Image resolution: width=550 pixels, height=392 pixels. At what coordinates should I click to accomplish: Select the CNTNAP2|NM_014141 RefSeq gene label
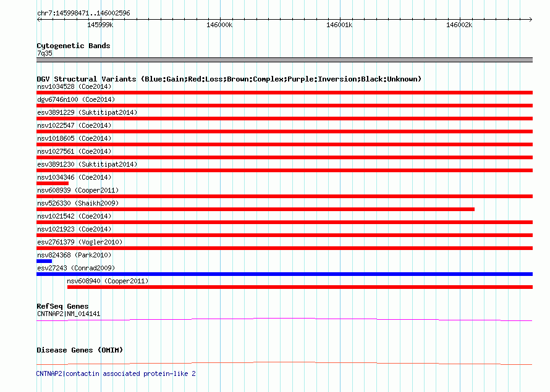coord(68,314)
